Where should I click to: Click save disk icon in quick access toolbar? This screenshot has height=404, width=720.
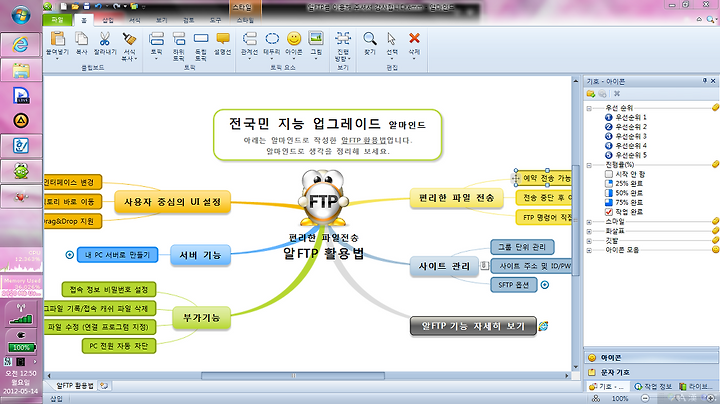(86, 6)
